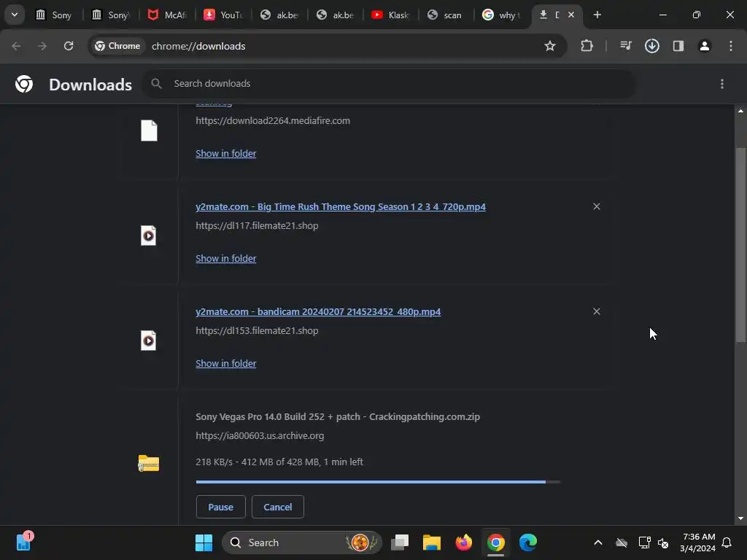747x560 pixels.
Task: Click the scrollbar down arrow
Action: pos(740,518)
